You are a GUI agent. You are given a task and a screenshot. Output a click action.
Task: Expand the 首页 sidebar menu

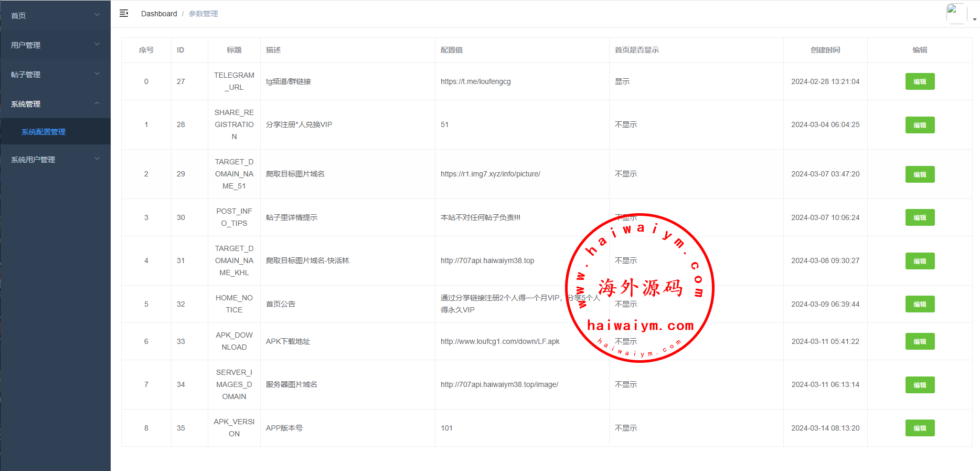pos(55,15)
